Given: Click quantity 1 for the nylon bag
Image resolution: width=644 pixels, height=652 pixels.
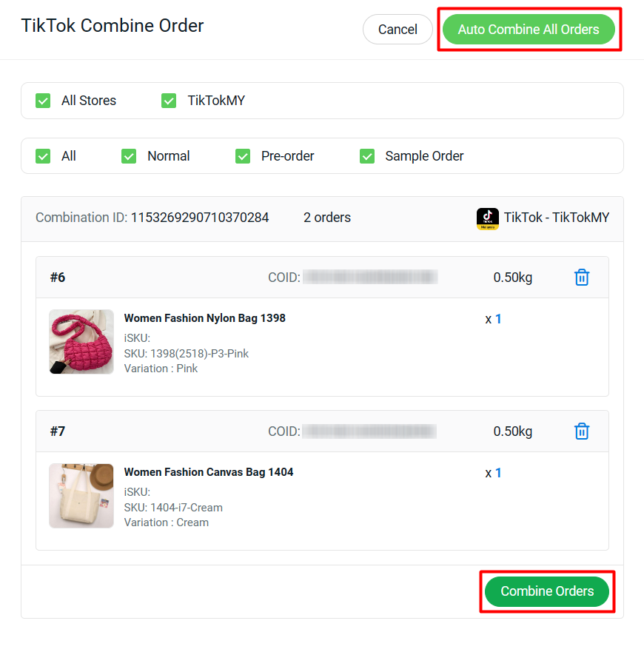Looking at the screenshot, I should [x=498, y=319].
